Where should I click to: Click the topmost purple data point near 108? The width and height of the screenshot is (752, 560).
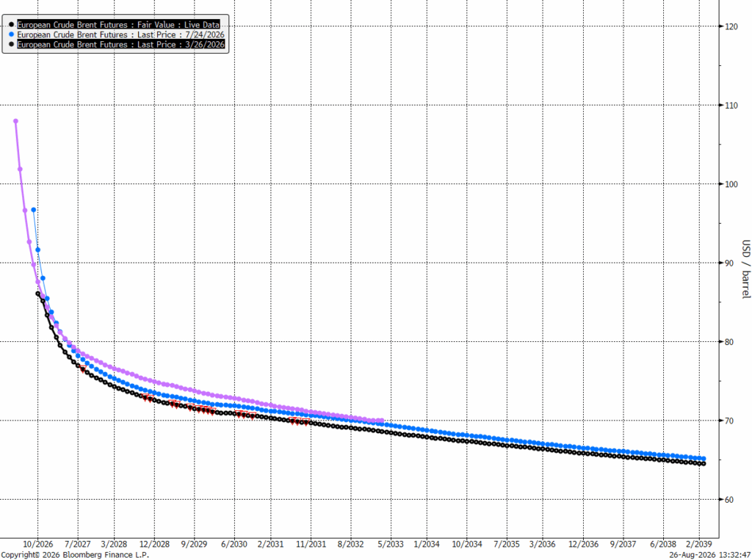16,121
